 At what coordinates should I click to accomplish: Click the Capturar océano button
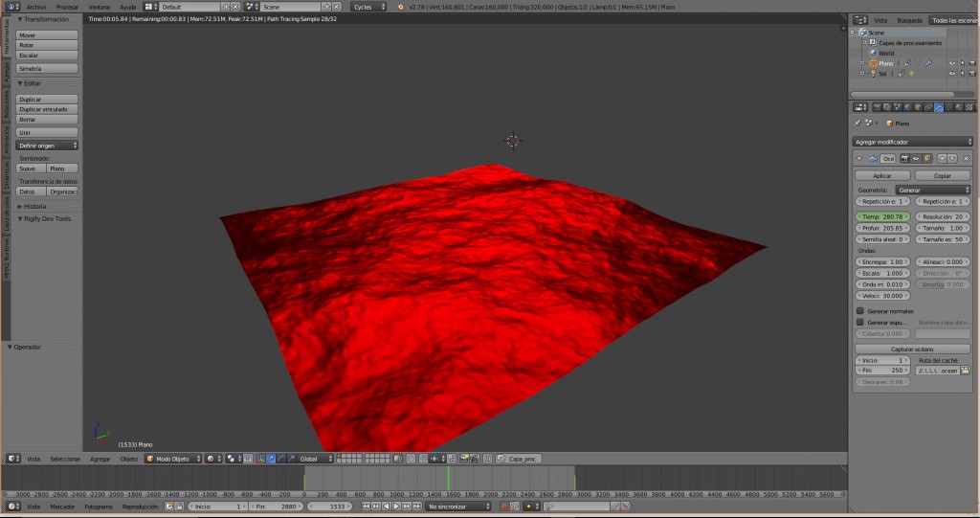coord(912,349)
